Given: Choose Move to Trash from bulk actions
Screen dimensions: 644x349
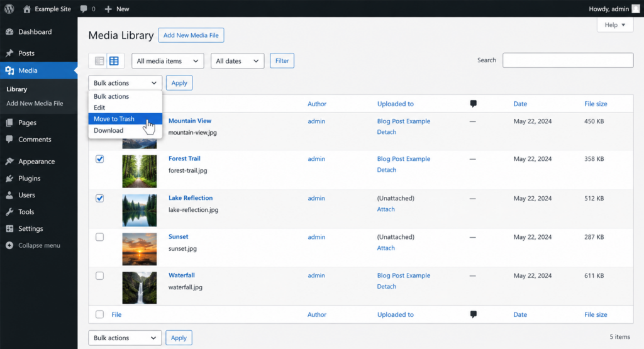Looking at the screenshot, I should (x=125, y=119).
